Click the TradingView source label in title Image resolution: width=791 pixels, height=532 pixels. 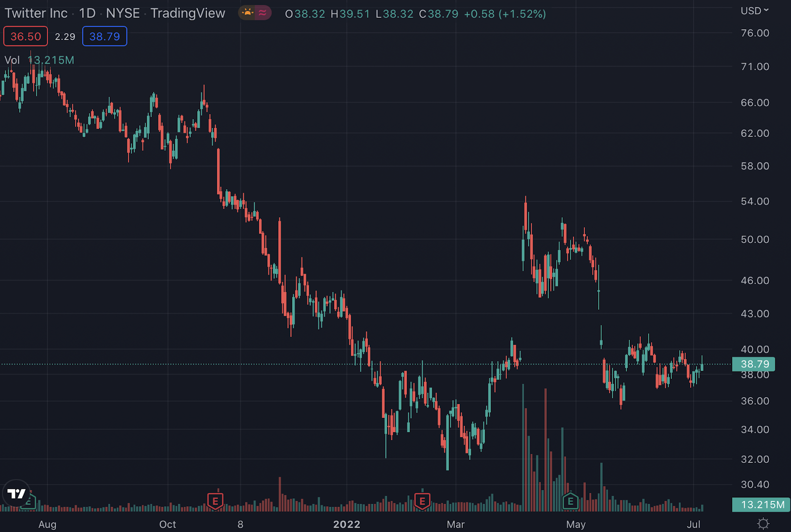point(188,13)
